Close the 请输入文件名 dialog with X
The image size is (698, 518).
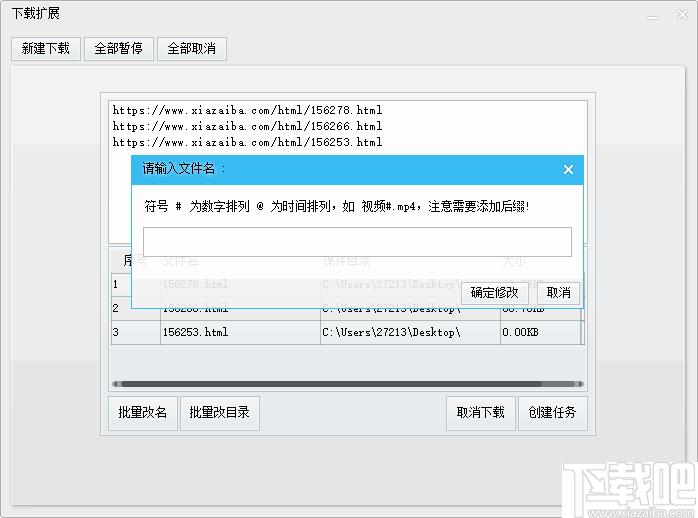tap(568, 169)
